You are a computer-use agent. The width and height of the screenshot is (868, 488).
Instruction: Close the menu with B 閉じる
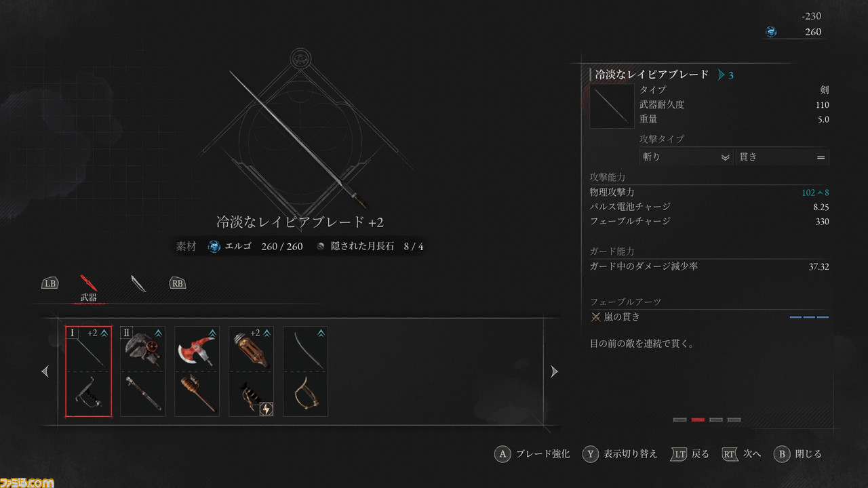[x=797, y=454]
